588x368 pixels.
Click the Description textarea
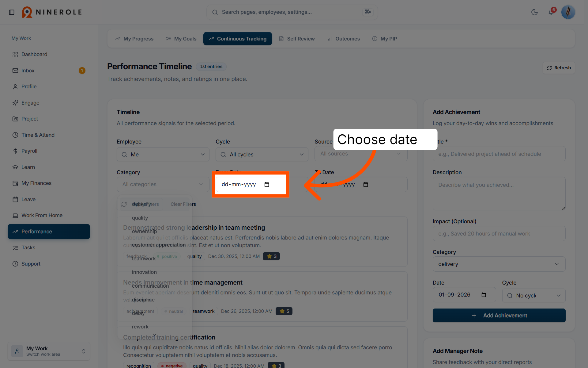pyautogui.click(x=499, y=194)
